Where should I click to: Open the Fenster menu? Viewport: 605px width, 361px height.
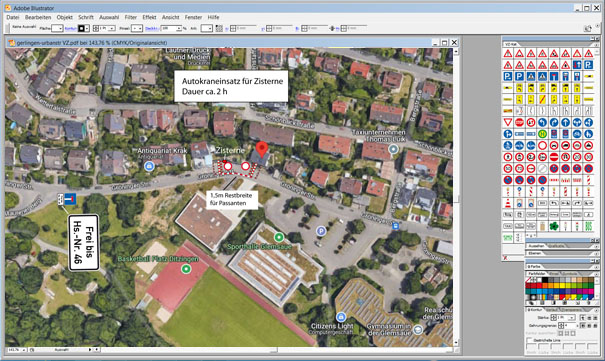click(193, 17)
